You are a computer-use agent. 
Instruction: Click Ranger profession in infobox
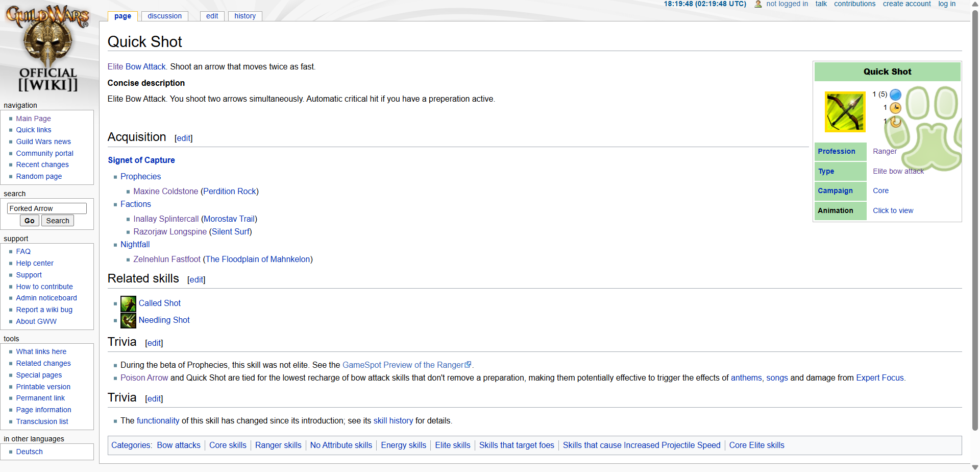[885, 151]
